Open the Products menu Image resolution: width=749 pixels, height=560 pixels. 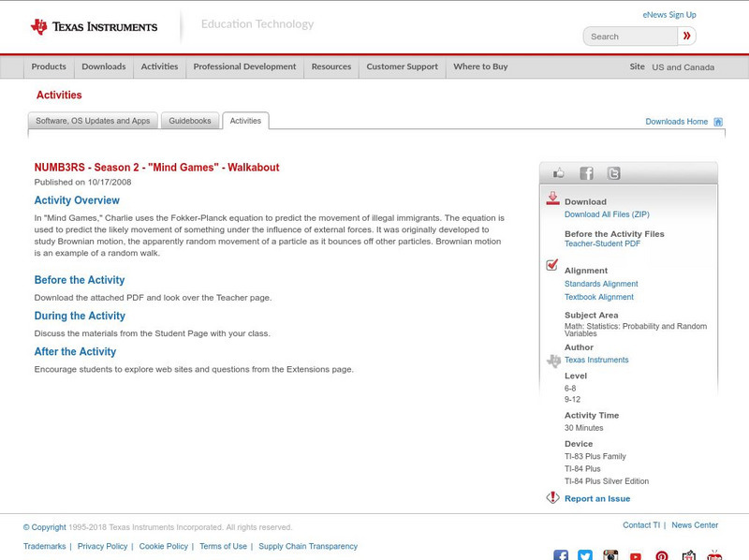pyautogui.click(x=49, y=66)
